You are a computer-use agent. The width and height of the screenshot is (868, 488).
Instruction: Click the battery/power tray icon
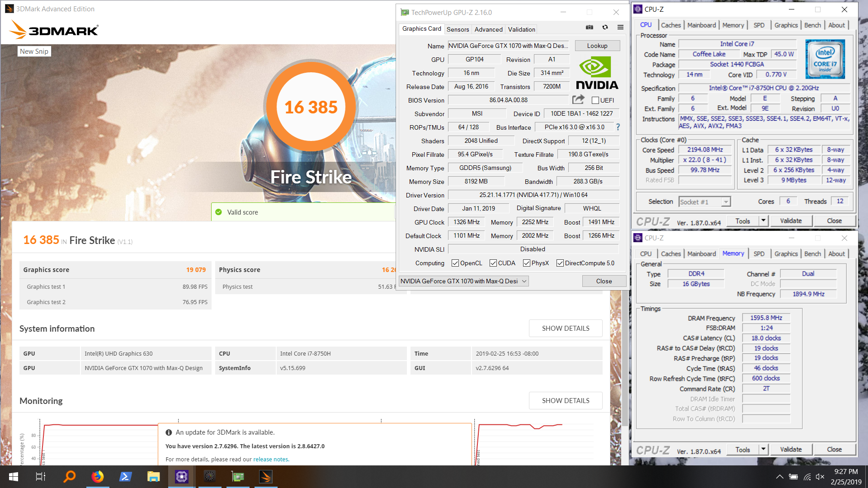(x=793, y=477)
